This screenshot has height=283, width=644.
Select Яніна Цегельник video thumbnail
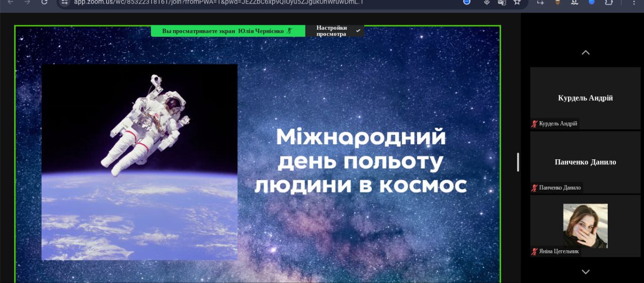(x=585, y=226)
